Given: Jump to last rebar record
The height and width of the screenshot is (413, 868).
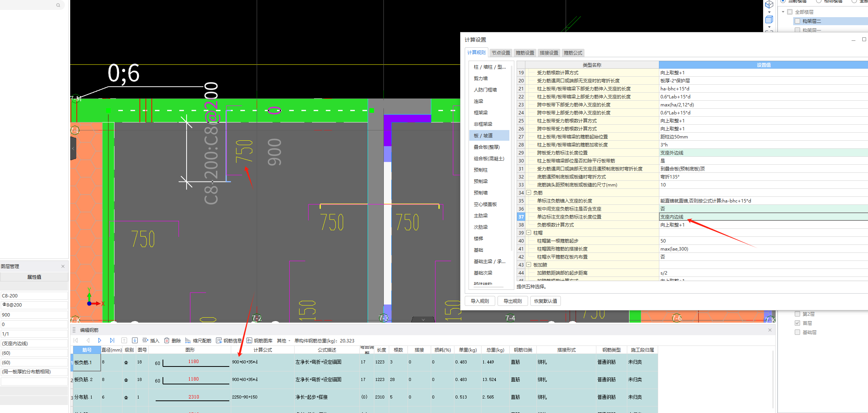Looking at the screenshot, I should [112, 341].
